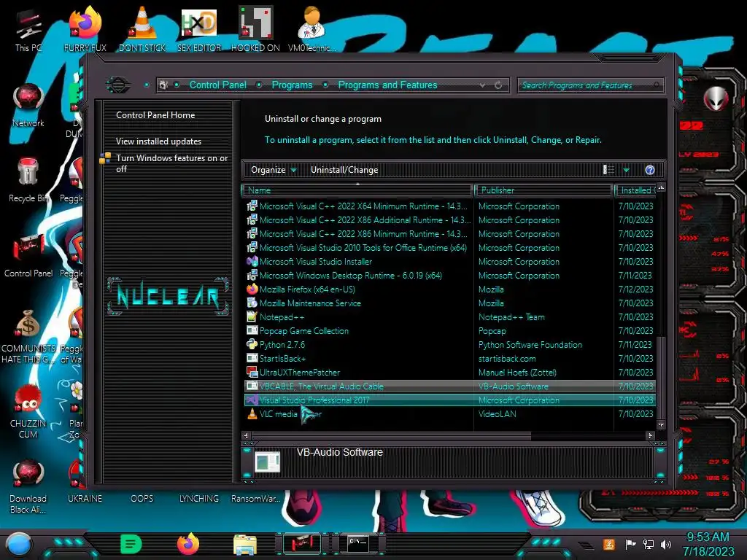The width and height of the screenshot is (747, 560).
Task: Expand the breadcrumb arrow after Control Panel
Action: pos(259,85)
